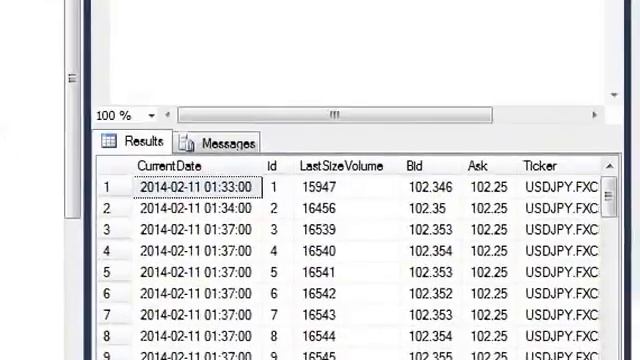The width and height of the screenshot is (640, 360).
Task: Click LastSizeVolume value 16544
Action: pyautogui.click(x=319, y=336)
